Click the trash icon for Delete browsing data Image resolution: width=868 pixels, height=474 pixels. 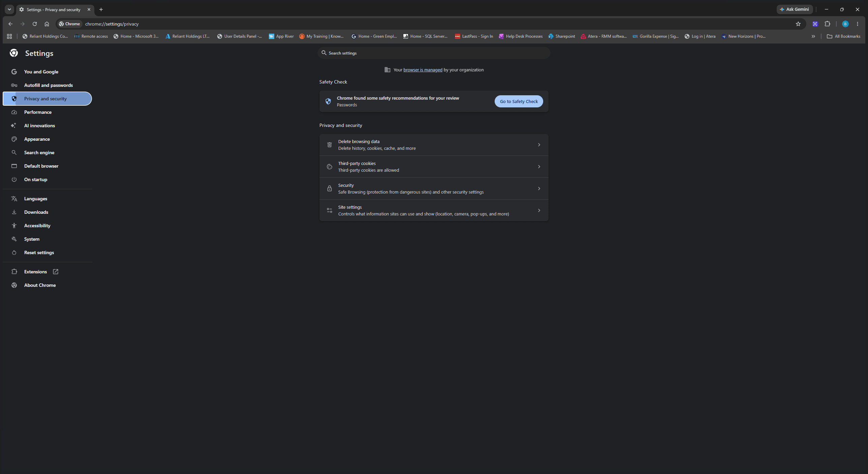tap(330, 145)
